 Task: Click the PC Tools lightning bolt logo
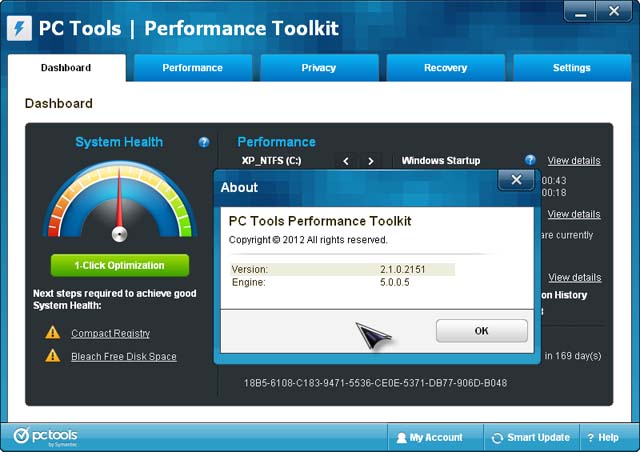[x=19, y=28]
